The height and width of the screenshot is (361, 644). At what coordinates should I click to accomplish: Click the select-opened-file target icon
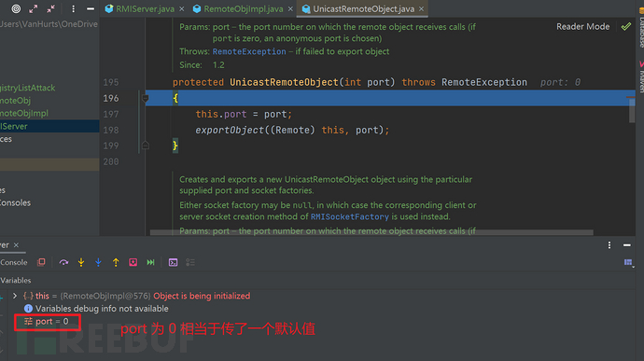(16, 8)
